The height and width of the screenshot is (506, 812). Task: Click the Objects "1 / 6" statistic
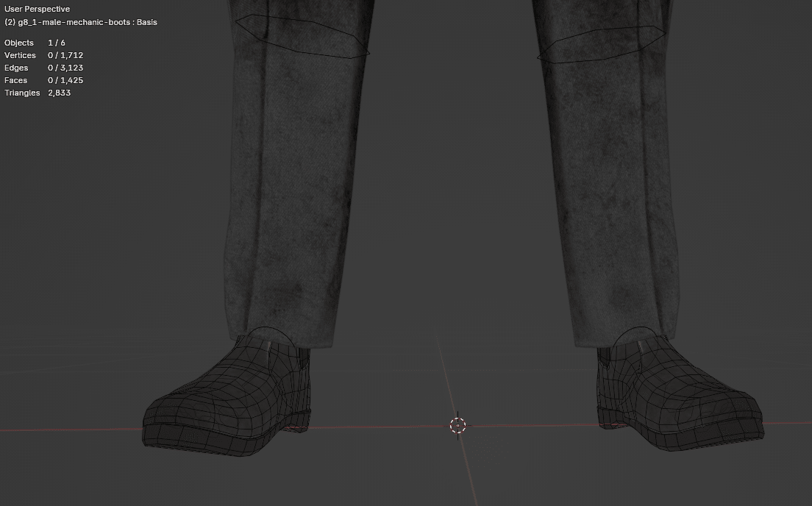click(x=57, y=43)
